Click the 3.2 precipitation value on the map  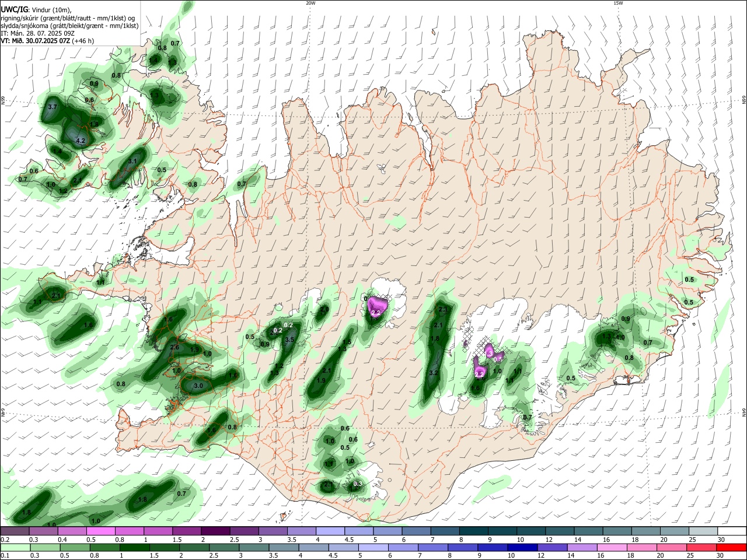(x=434, y=373)
